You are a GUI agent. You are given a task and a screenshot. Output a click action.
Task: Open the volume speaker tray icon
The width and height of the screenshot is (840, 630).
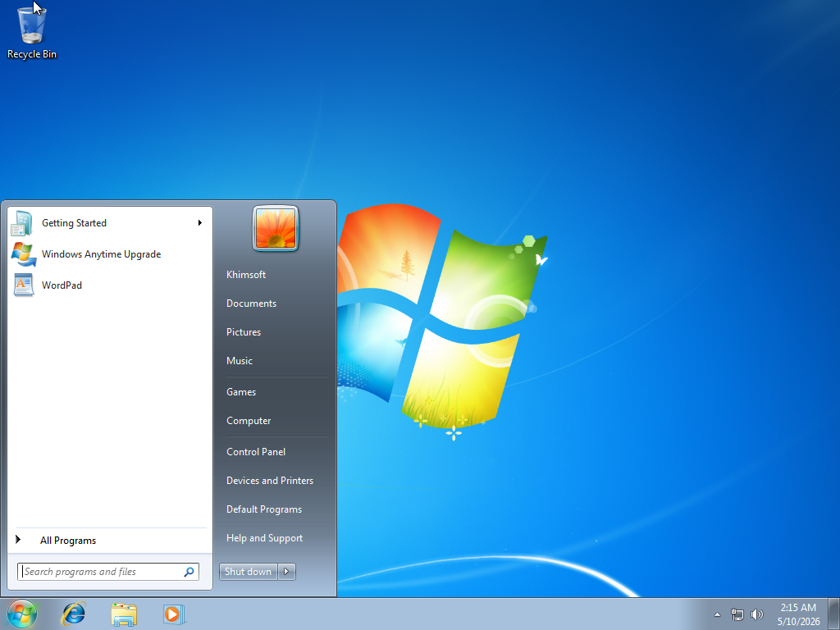point(757,614)
